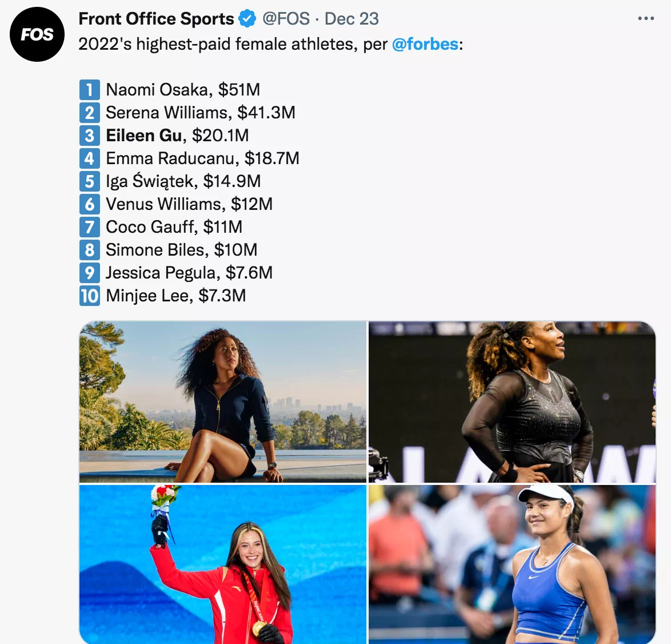
Task: Open the top-right photo of player in black
Action: point(512,402)
